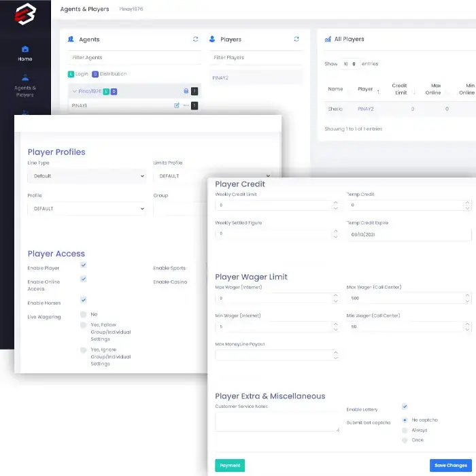Click the green L badge beside Pinay1976
476x476 pixels.
pyautogui.click(x=106, y=91)
